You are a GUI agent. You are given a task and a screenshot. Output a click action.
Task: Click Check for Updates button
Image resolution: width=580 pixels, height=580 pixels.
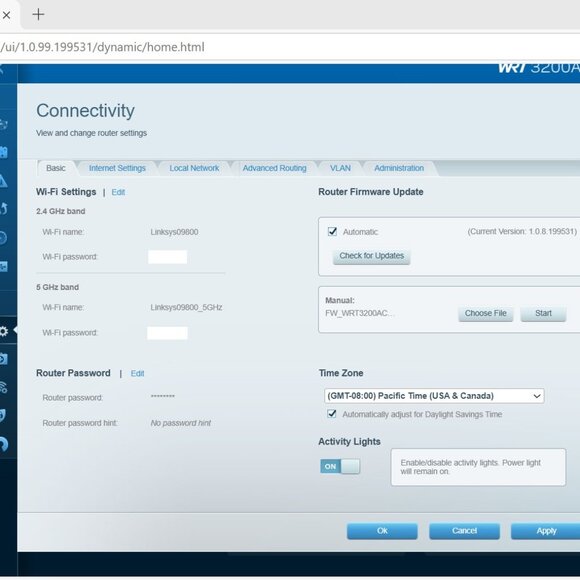(371, 256)
